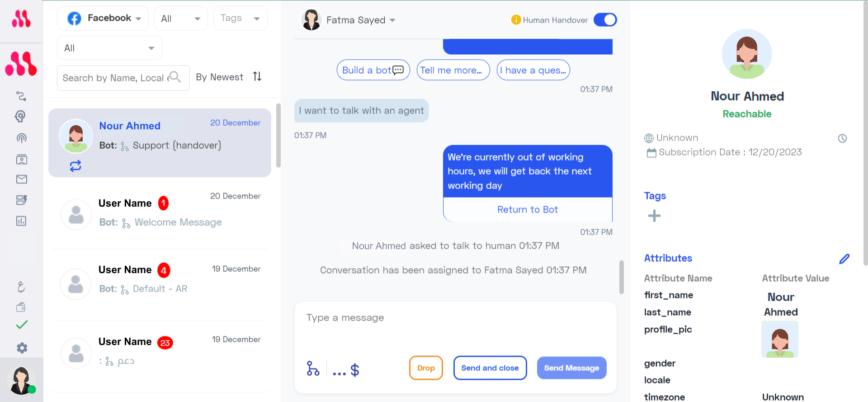Click the pencil icon to edit Attributes
The width and height of the screenshot is (868, 402).
844,259
